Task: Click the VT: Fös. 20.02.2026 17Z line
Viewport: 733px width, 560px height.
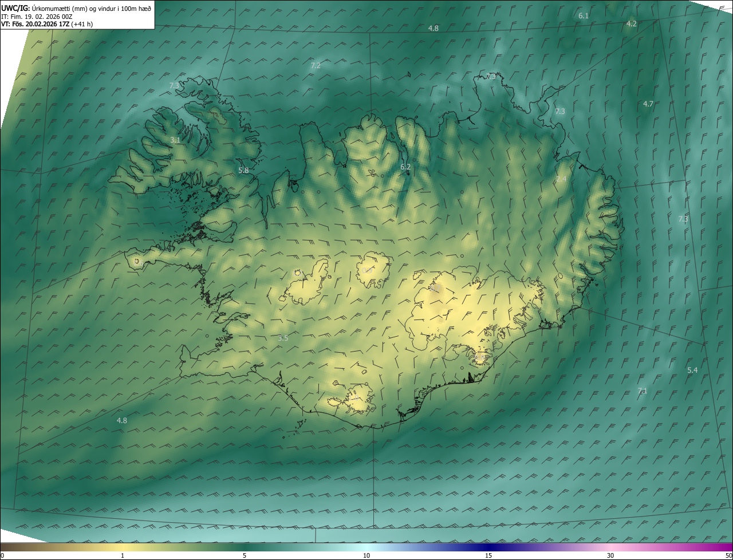Action: [x=47, y=24]
